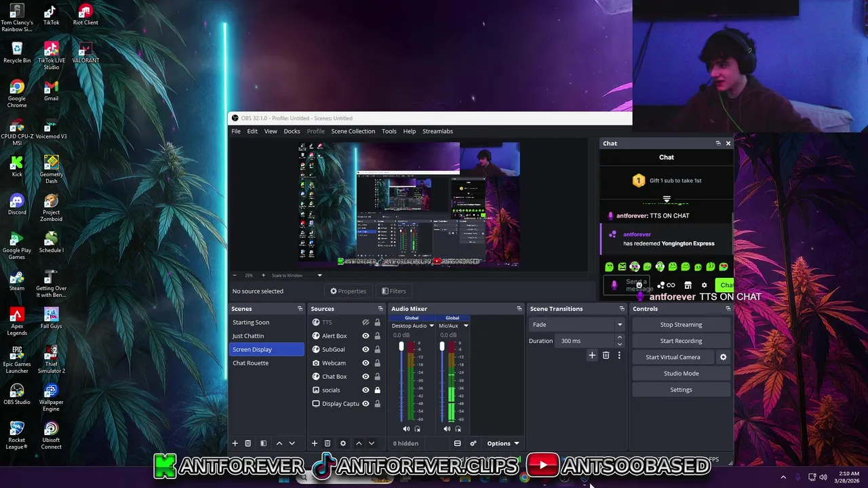Viewport: 868px width, 488px height.
Task: Open the chat settings gear icon
Action: pos(704,285)
